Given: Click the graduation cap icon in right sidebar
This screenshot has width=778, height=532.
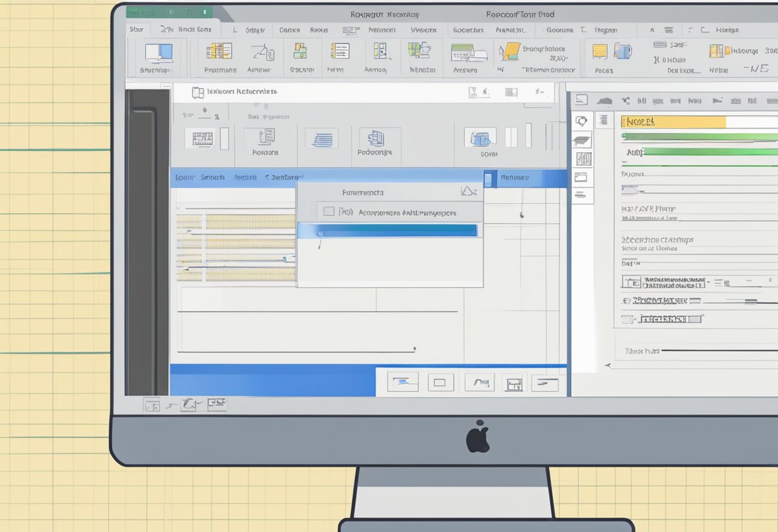Looking at the screenshot, I should [582, 141].
